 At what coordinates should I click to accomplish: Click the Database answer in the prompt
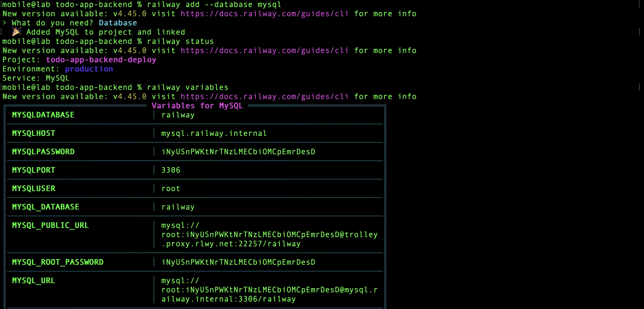pos(118,23)
